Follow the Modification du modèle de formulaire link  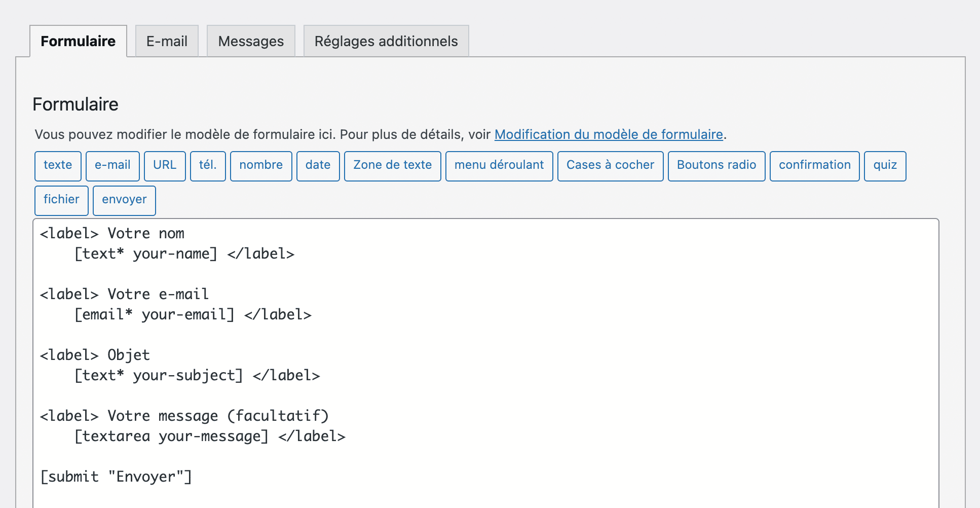[x=609, y=134]
